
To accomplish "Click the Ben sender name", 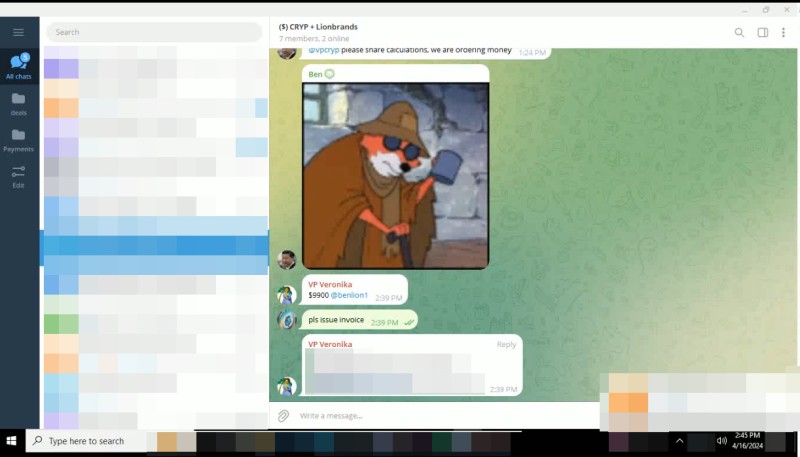I will click(x=315, y=74).
